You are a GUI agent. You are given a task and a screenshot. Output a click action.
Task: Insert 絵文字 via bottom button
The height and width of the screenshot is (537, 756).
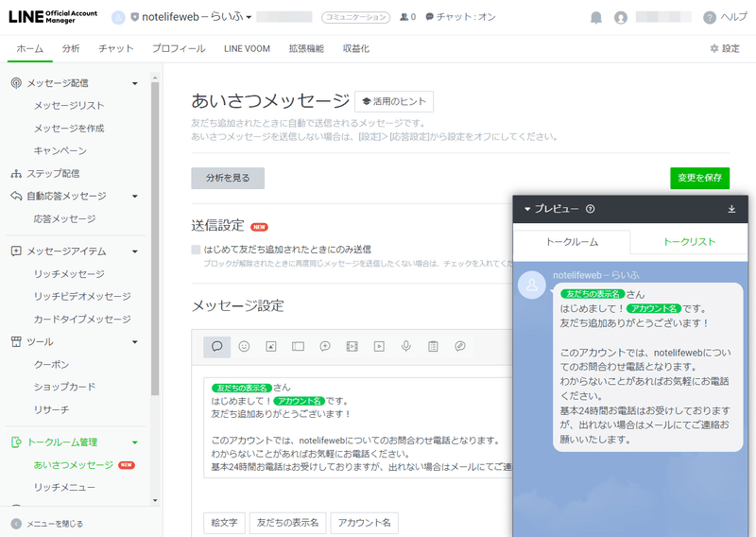click(224, 523)
